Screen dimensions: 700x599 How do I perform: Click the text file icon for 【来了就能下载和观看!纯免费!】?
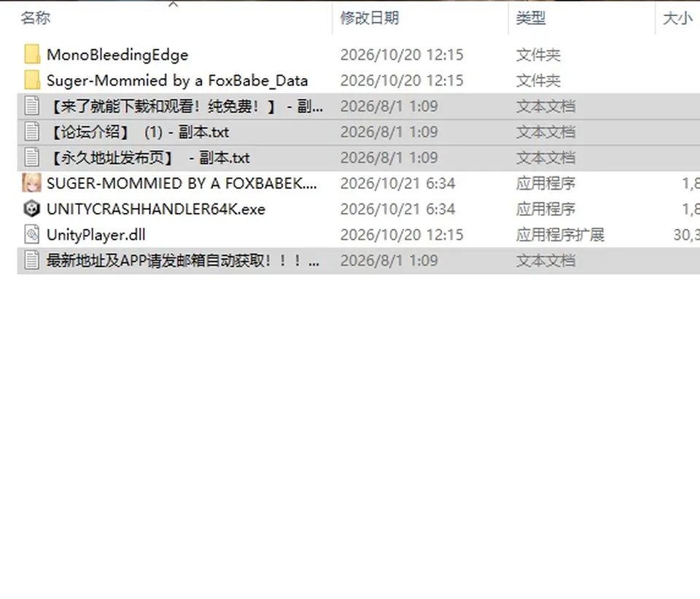[x=31, y=107]
